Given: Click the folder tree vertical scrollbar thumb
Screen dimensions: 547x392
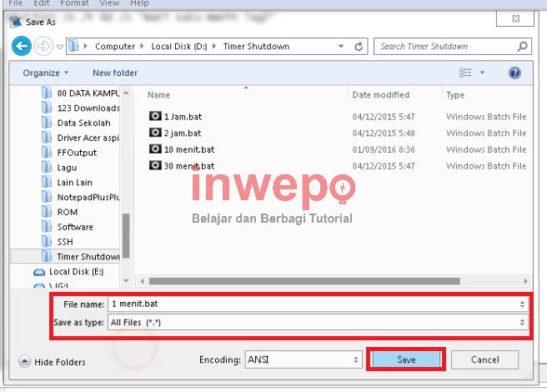Looking at the screenshot, I should click(126, 236).
